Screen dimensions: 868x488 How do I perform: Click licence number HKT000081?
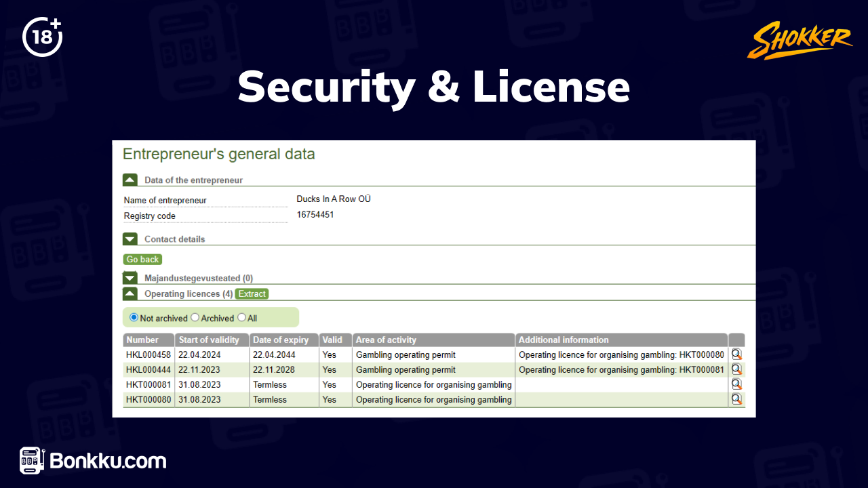(148, 384)
